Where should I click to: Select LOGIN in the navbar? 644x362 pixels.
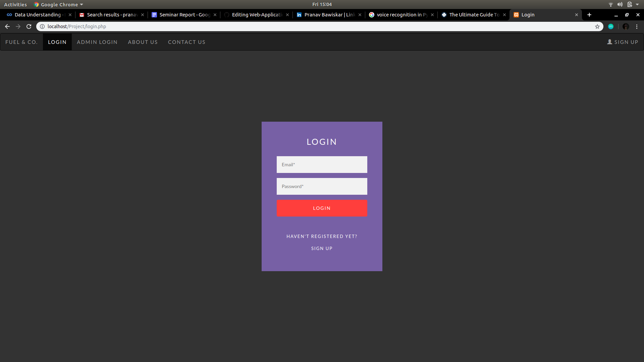coord(57,42)
